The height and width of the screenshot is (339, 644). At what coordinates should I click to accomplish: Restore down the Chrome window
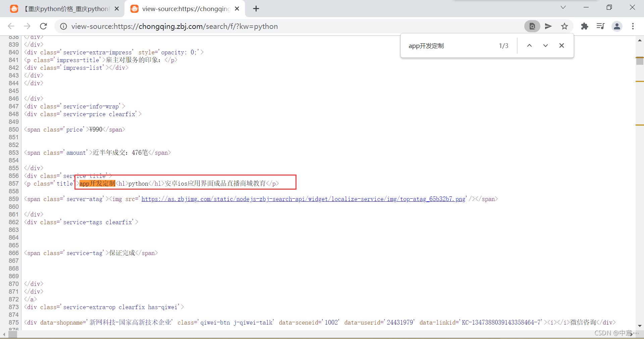(x=609, y=7)
